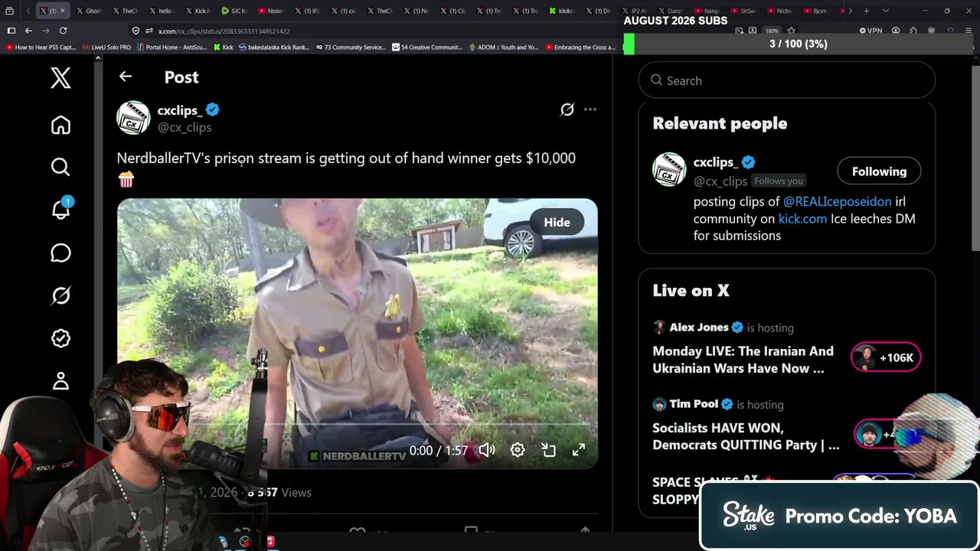Open the X logo home link

pyautogui.click(x=60, y=78)
